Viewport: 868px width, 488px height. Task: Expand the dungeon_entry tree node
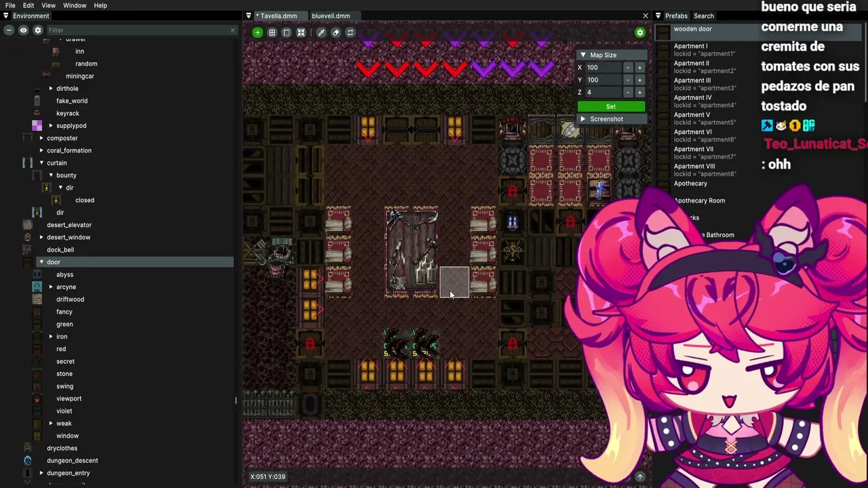[41, 473]
